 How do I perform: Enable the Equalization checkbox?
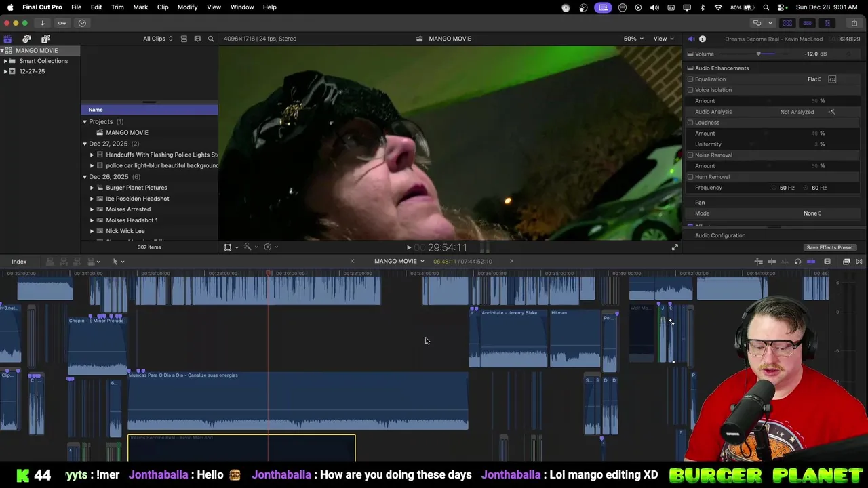click(690, 79)
